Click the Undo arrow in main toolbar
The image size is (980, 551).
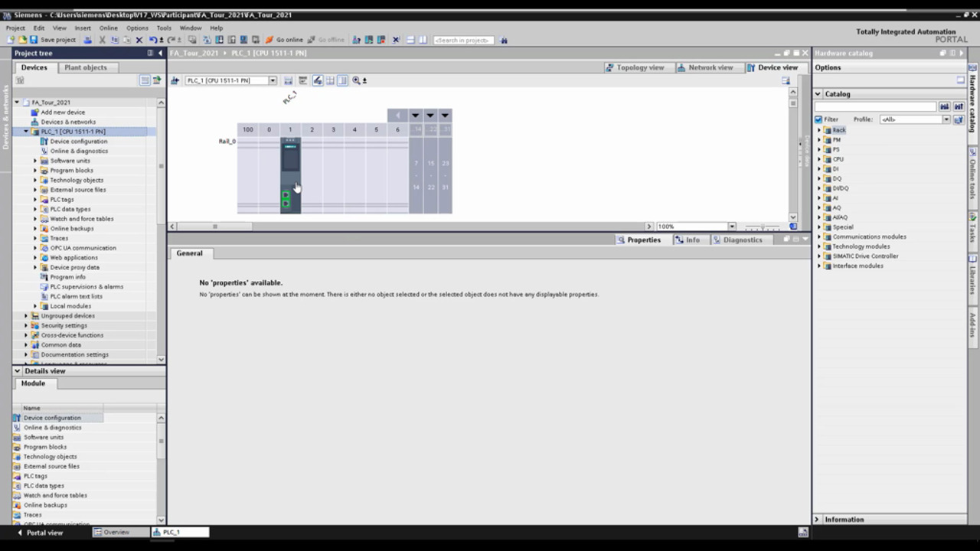point(153,40)
